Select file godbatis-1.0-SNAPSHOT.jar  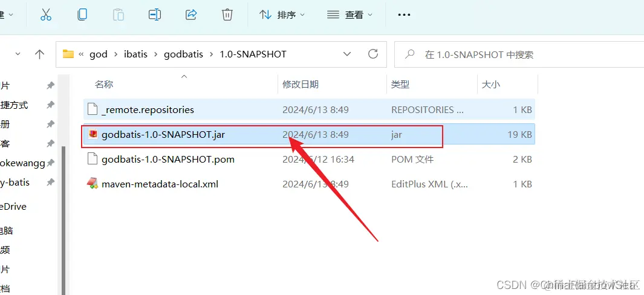pos(309,134)
